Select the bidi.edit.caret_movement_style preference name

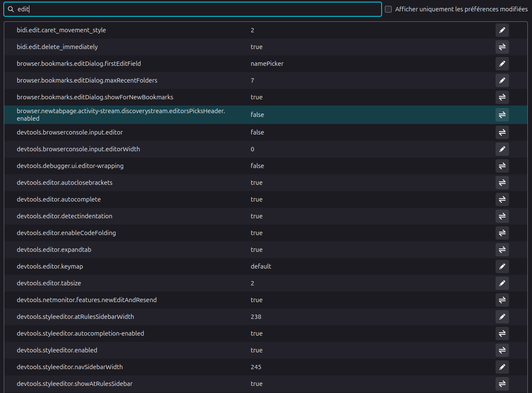(61, 30)
